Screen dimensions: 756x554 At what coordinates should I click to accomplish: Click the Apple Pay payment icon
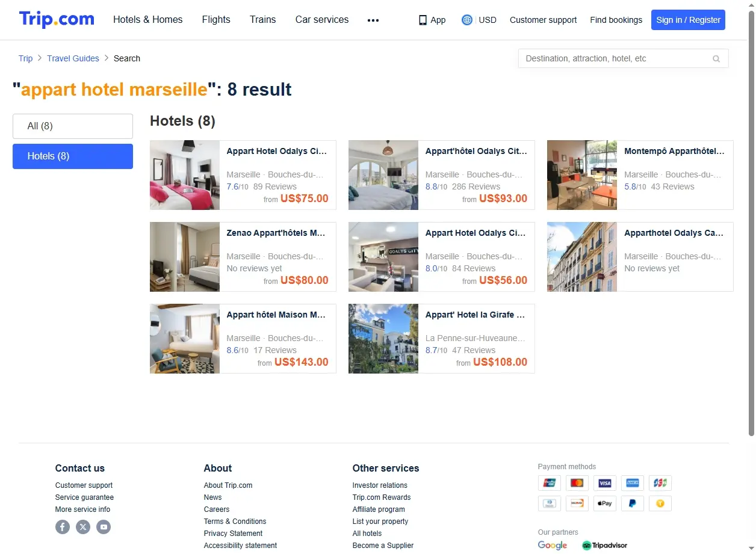605,503
